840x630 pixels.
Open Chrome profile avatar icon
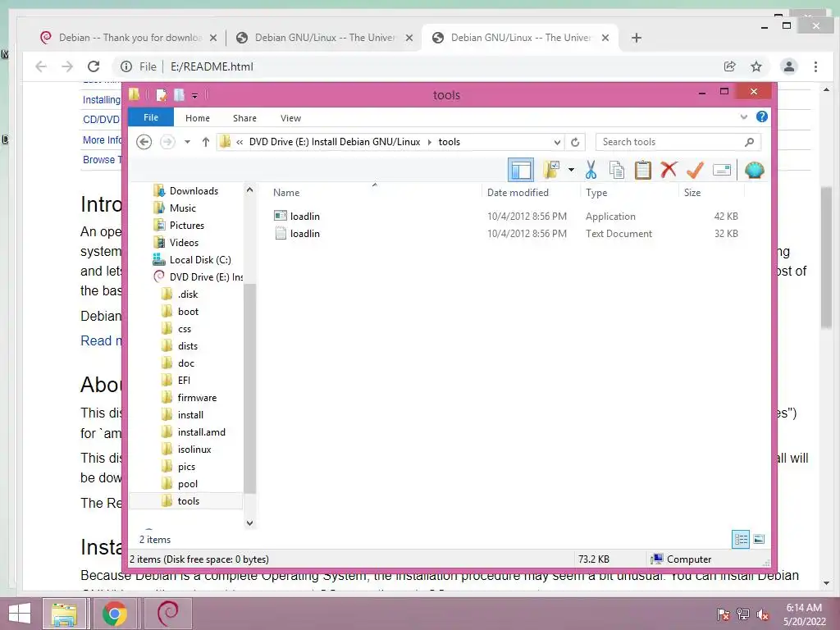[x=788, y=66]
